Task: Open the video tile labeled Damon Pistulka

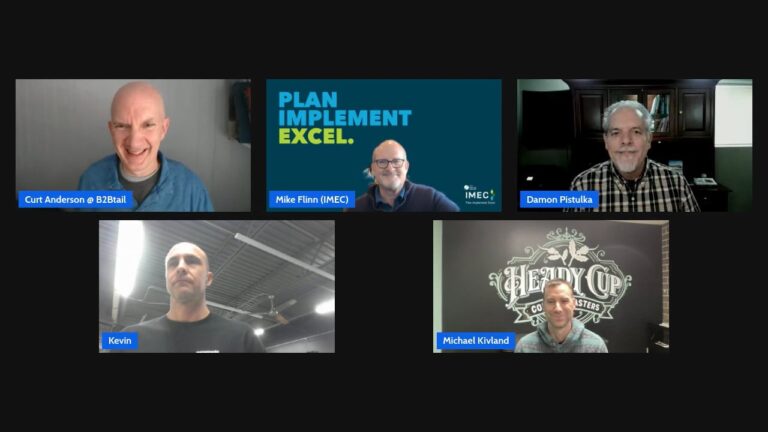Action: tap(635, 145)
